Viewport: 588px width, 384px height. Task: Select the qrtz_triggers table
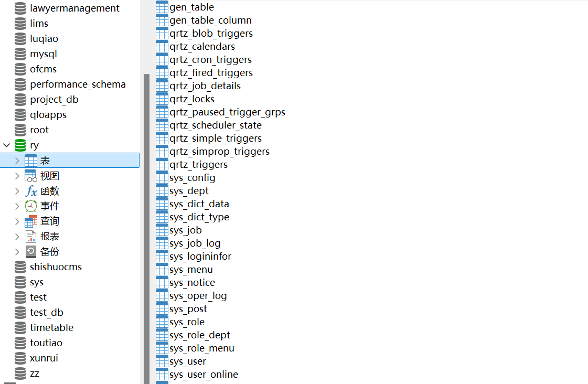(198, 165)
